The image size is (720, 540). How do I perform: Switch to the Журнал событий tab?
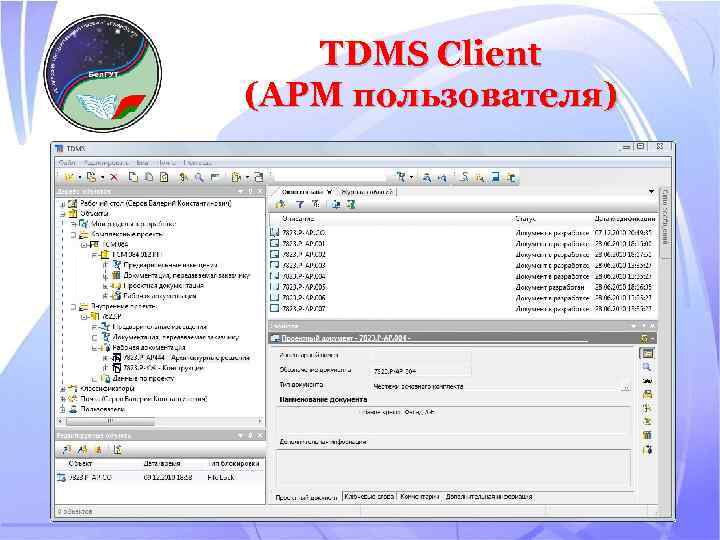click(367, 192)
